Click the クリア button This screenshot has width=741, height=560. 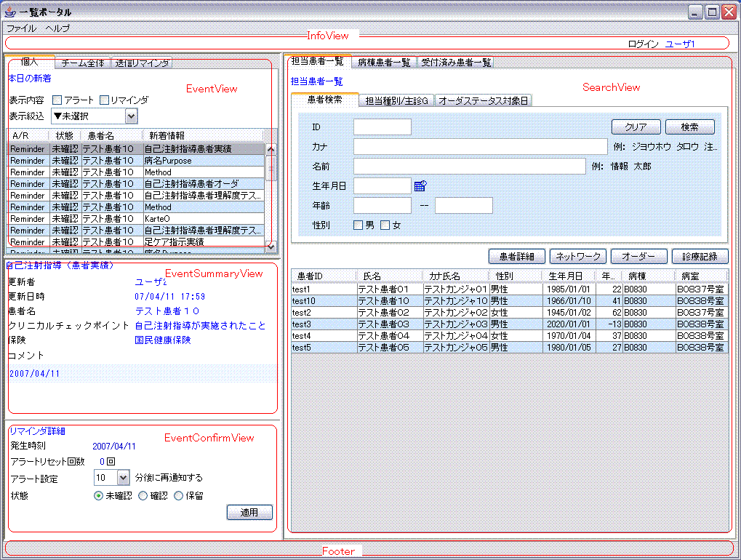(x=636, y=127)
